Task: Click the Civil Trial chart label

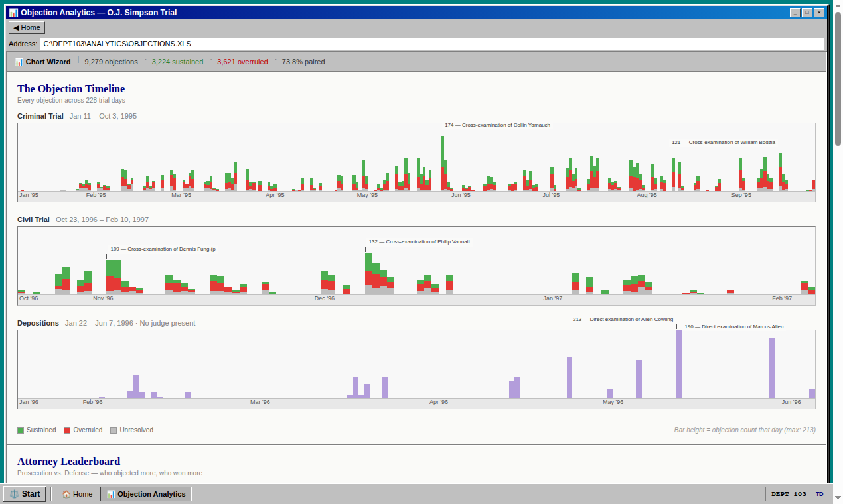Action: click(33, 220)
